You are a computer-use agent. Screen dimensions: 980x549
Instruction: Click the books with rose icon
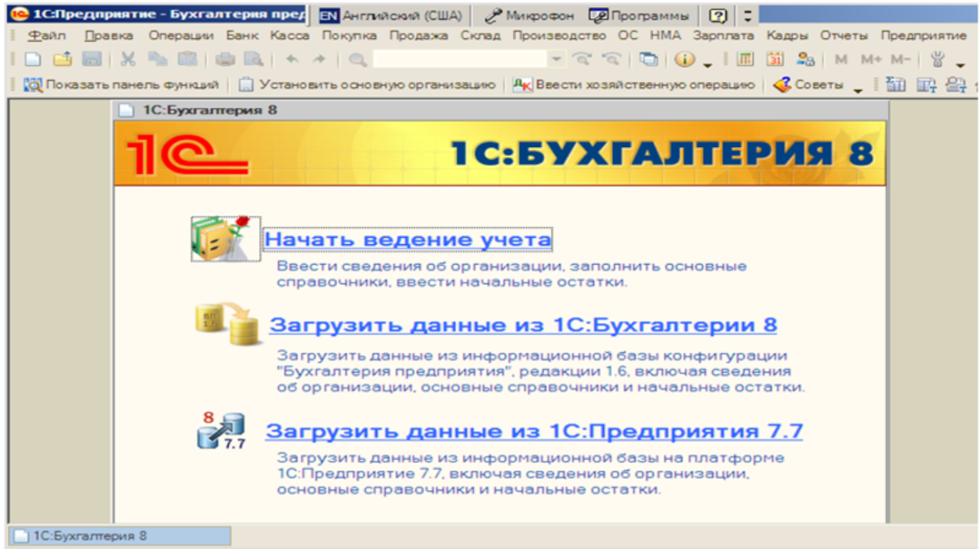pyautogui.click(x=225, y=238)
